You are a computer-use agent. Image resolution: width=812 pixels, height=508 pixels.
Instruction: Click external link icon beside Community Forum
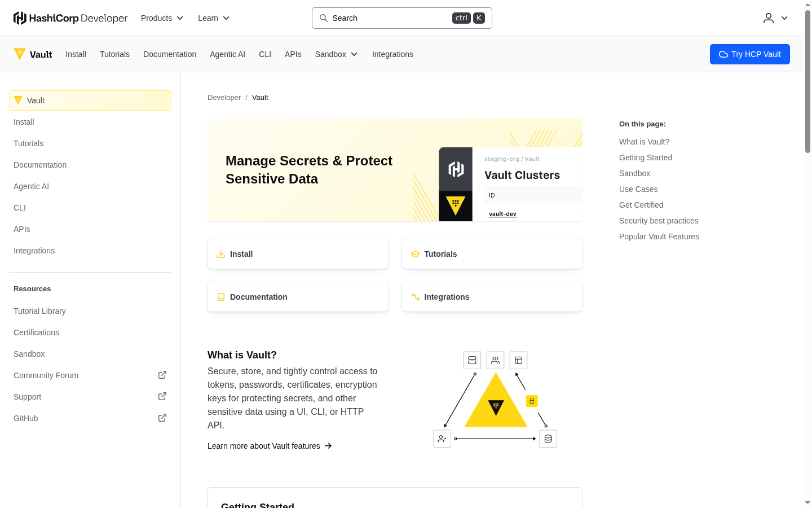click(162, 375)
